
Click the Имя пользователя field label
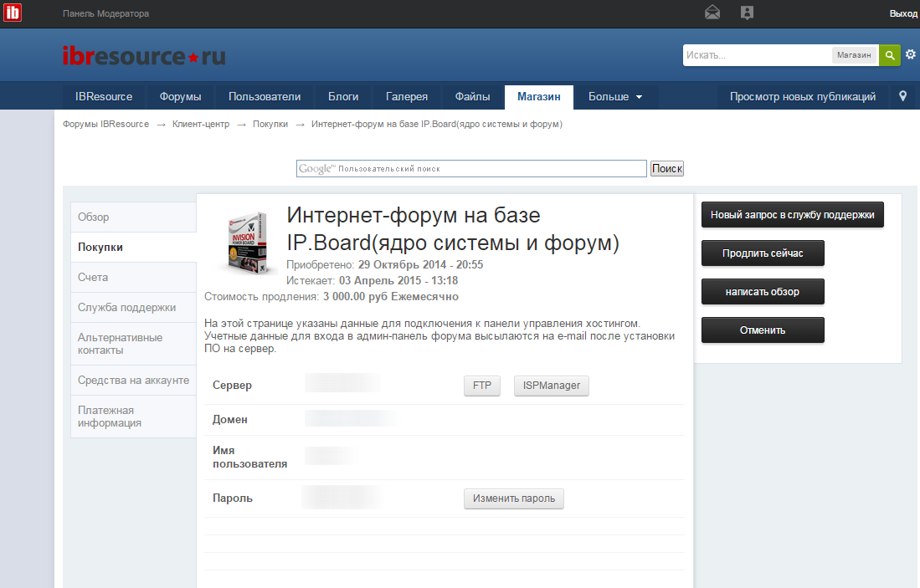(x=250, y=458)
